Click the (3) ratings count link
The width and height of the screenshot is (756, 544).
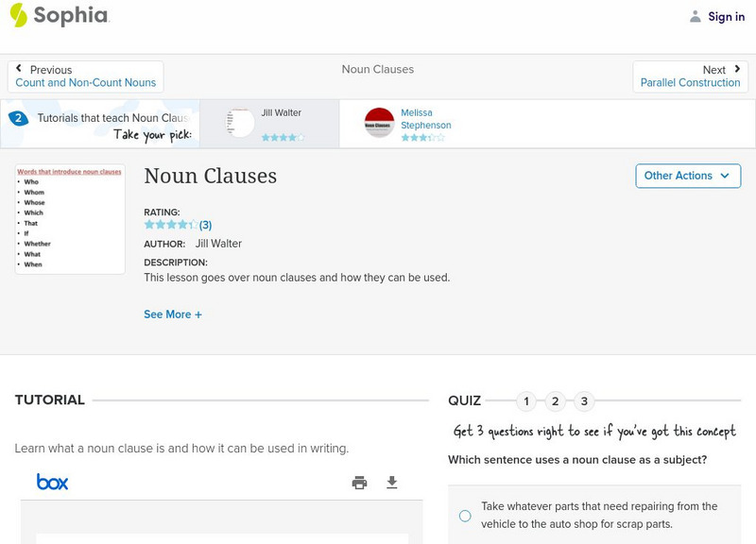click(x=205, y=225)
